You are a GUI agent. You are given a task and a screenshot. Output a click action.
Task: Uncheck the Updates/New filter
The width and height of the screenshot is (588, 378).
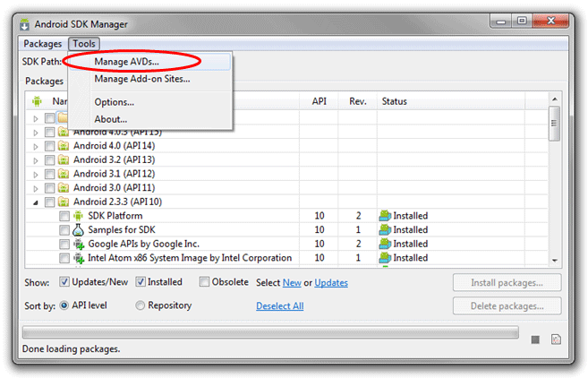(x=64, y=282)
